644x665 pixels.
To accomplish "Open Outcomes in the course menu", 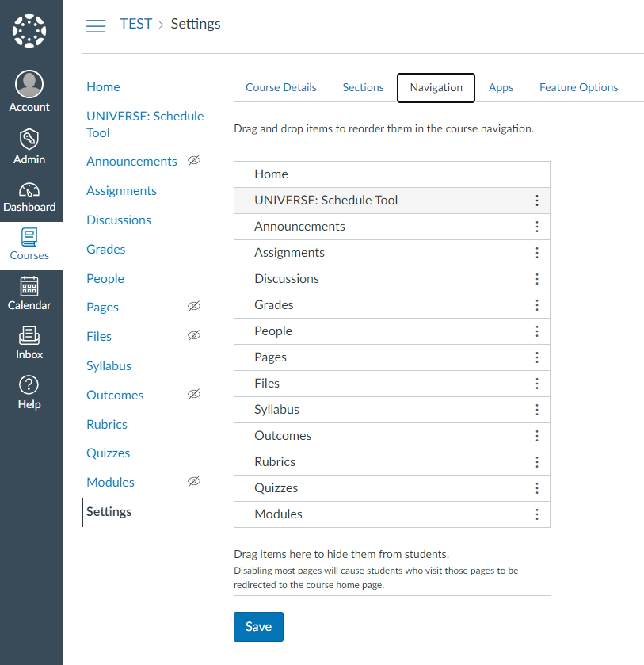I will click(116, 396).
